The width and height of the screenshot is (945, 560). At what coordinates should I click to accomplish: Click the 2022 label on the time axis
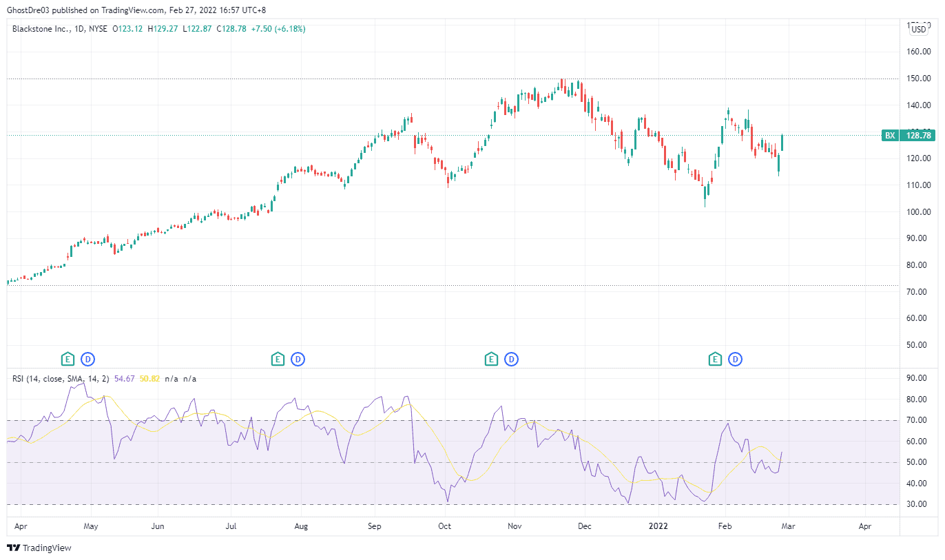(x=658, y=526)
